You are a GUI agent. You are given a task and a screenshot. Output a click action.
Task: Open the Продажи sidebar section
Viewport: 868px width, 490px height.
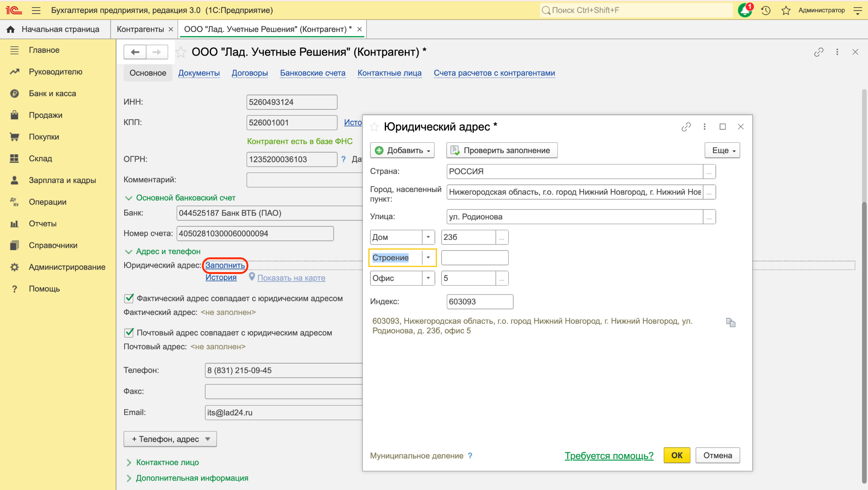[x=45, y=115]
